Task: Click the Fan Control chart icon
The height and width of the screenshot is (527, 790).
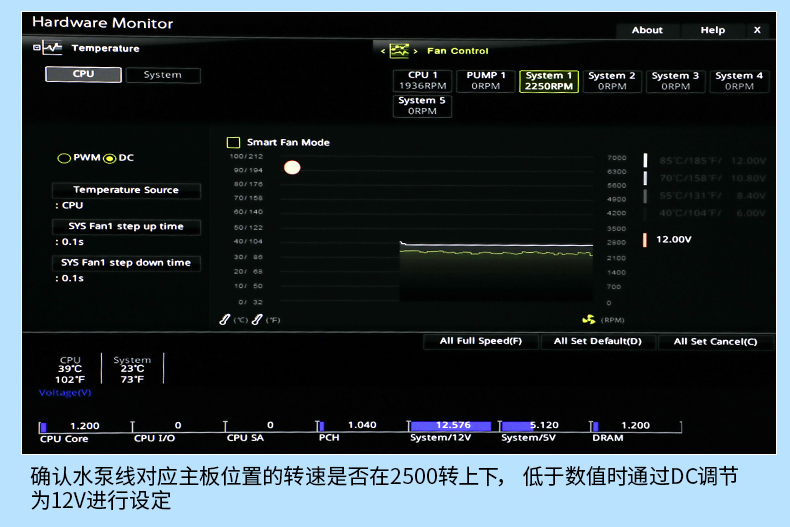Action: (399, 50)
